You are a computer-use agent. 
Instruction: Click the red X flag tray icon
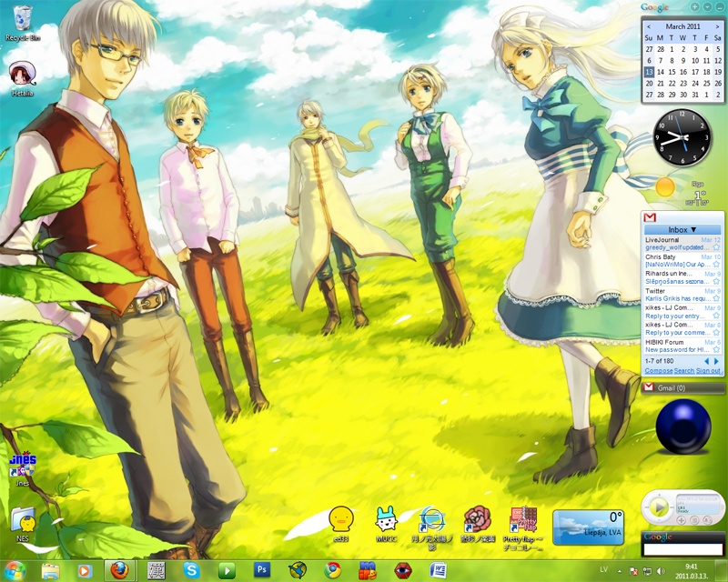[633, 571]
